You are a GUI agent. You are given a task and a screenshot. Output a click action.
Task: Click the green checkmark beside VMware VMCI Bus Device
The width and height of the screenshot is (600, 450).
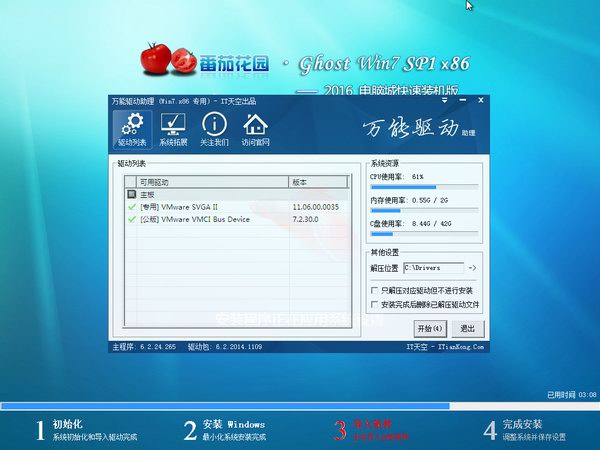click(132, 218)
